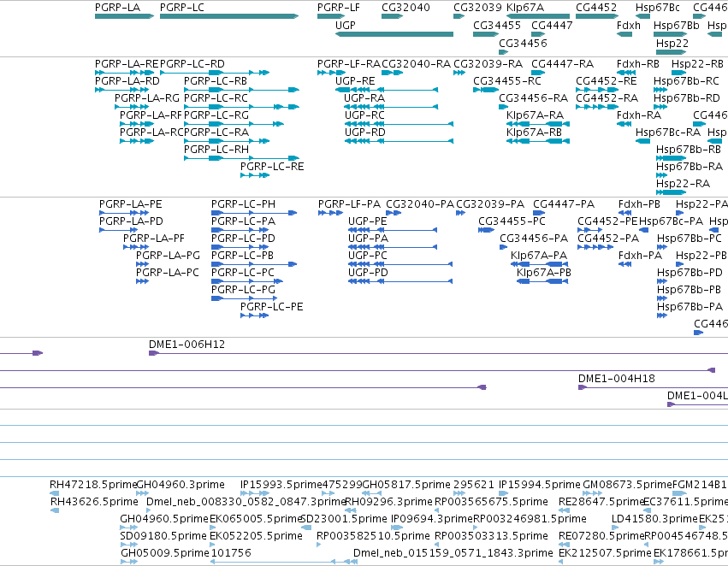Click protein CG4447-PA

(564, 204)
